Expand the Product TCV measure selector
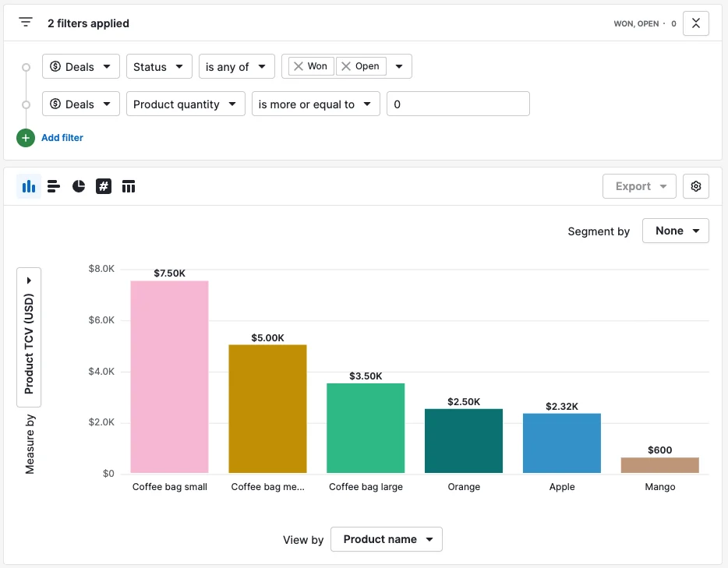This screenshot has width=728, height=568. (29, 337)
